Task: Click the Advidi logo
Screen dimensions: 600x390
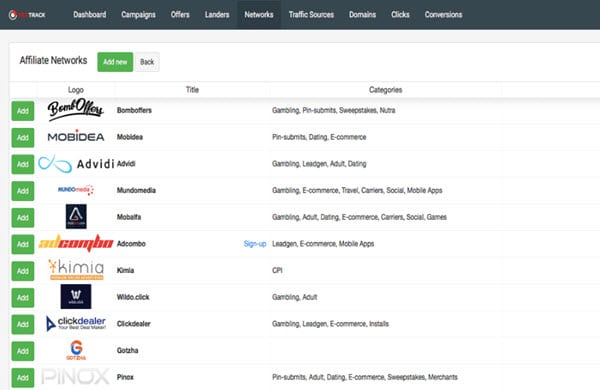Action: pyautogui.click(x=76, y=164)
